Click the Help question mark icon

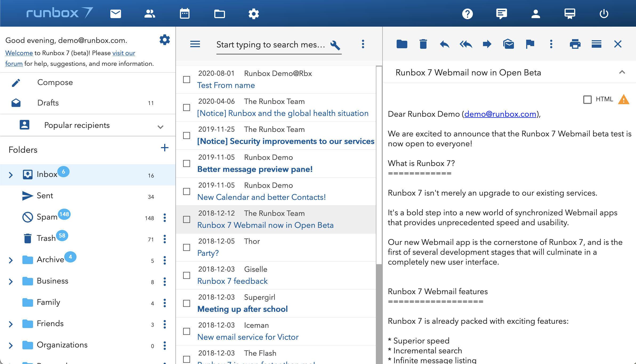tap(467, 14)
